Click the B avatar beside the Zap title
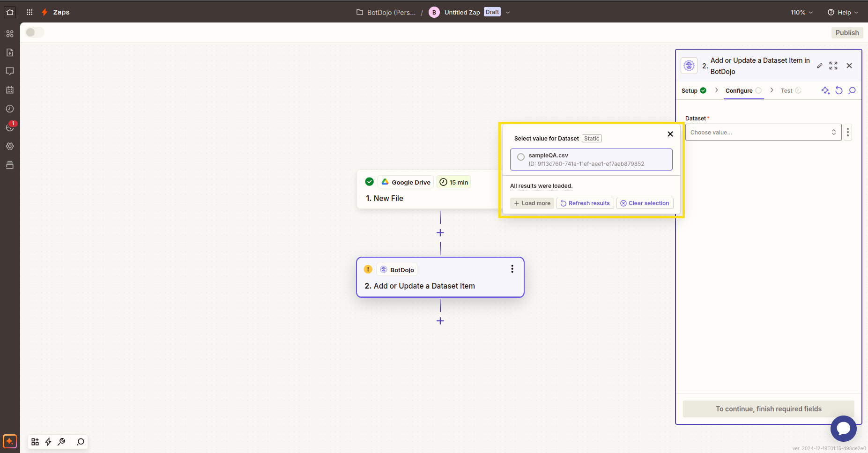868x453 pixels. [x=434, y=13]
